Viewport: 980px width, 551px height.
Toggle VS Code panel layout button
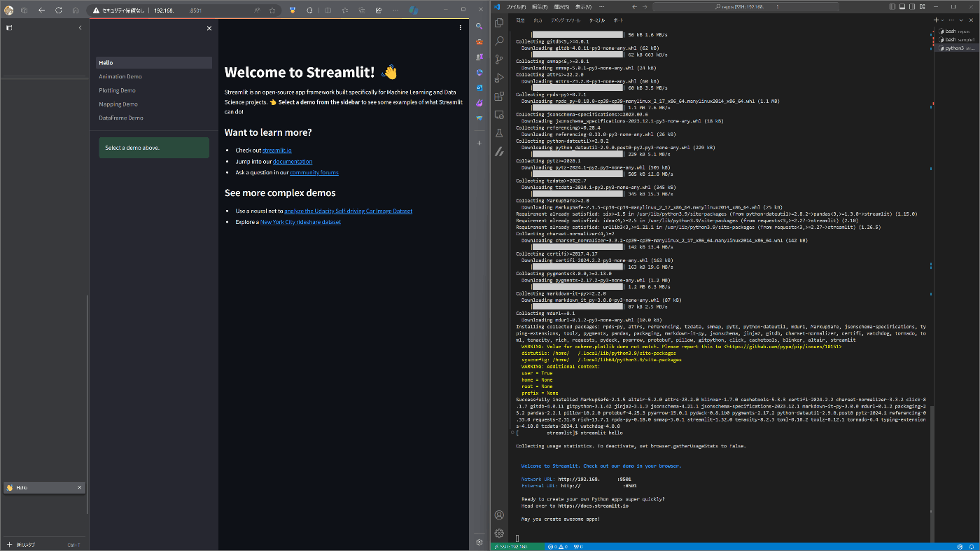tap(902, 6)
